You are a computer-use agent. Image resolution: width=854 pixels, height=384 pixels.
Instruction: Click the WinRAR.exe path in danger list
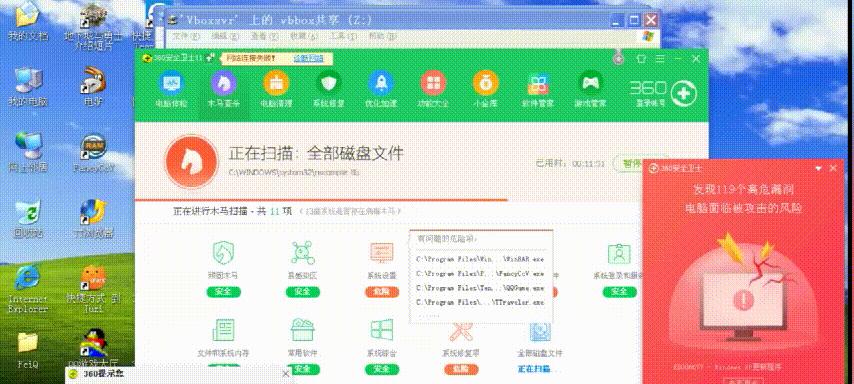click(x=480, y=259)
